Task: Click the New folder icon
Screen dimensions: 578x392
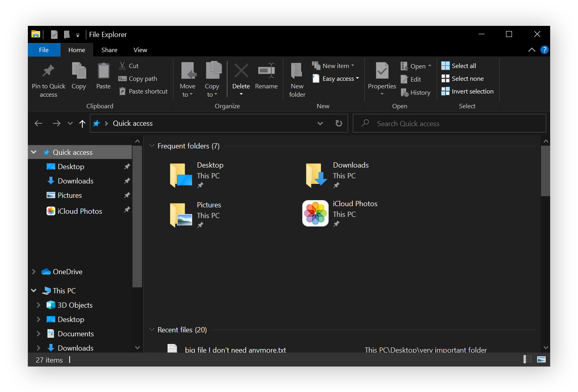Action: (297, 71)
